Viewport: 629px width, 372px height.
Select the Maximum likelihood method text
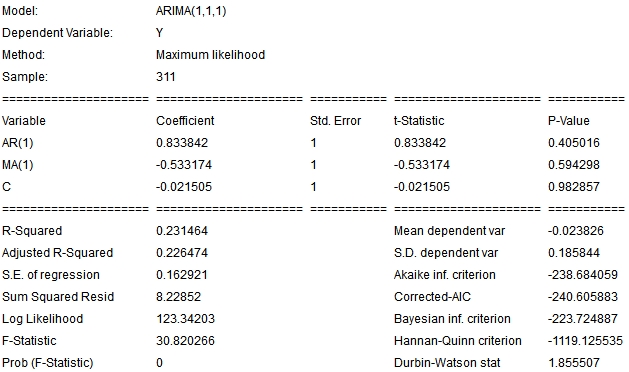[x=211, y=55]
